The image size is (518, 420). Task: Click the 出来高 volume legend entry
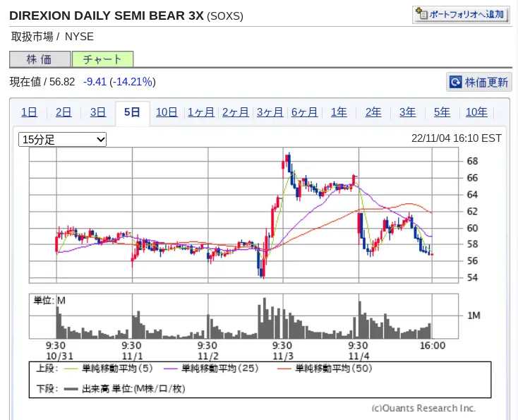point(124,389)
